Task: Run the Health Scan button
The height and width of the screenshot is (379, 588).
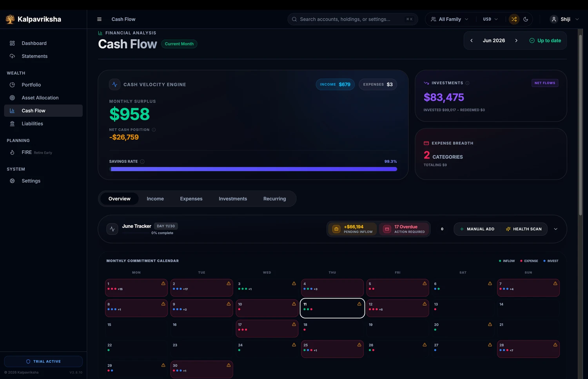Action: pos(524,229)
